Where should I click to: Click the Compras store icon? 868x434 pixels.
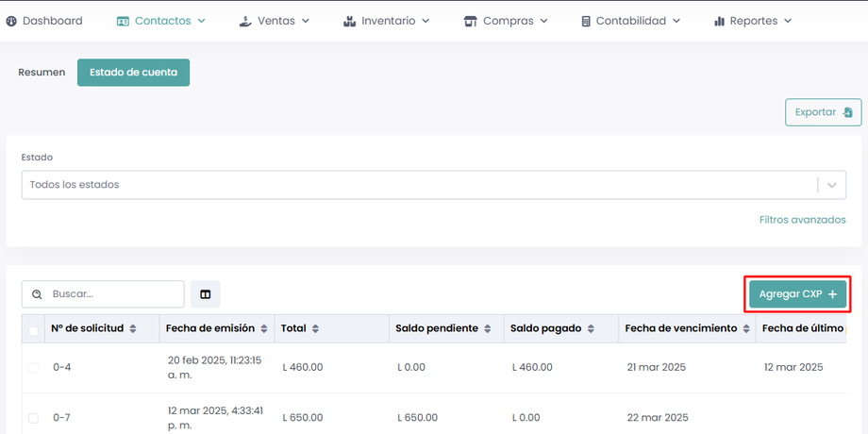coord(470,21)
